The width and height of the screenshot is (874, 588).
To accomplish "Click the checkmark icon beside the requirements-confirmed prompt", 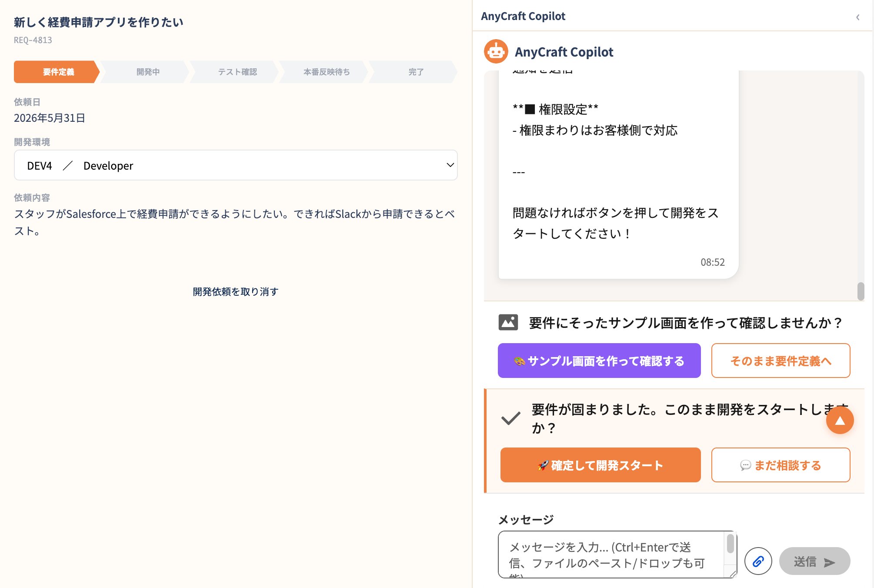I will pos(510,418).
